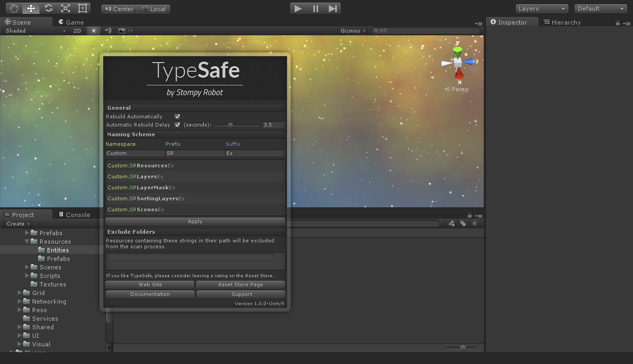Viewport: 633px width, 364px height.
Task: Toggle the Inspector lock icon
Action: tap(617, 23)
